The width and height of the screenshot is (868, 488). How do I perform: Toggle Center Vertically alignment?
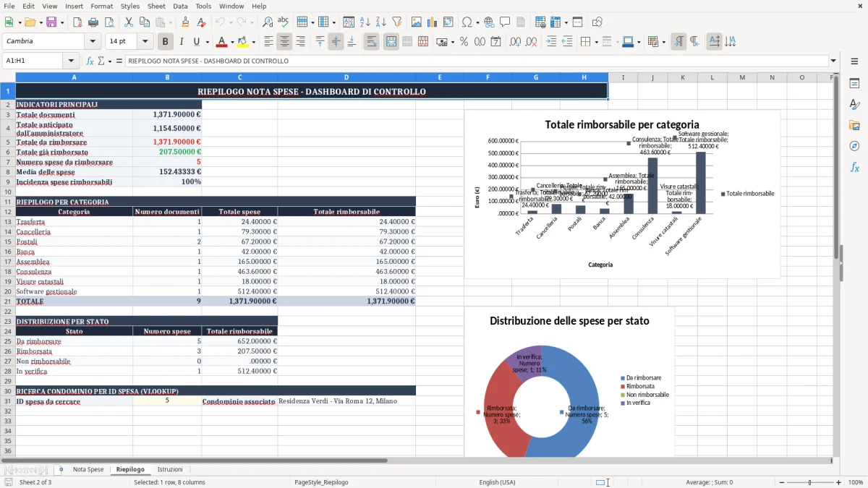point(336,42)
